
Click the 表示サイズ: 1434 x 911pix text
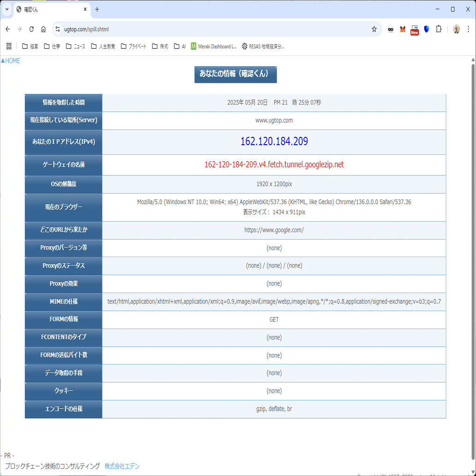(274, 212)
